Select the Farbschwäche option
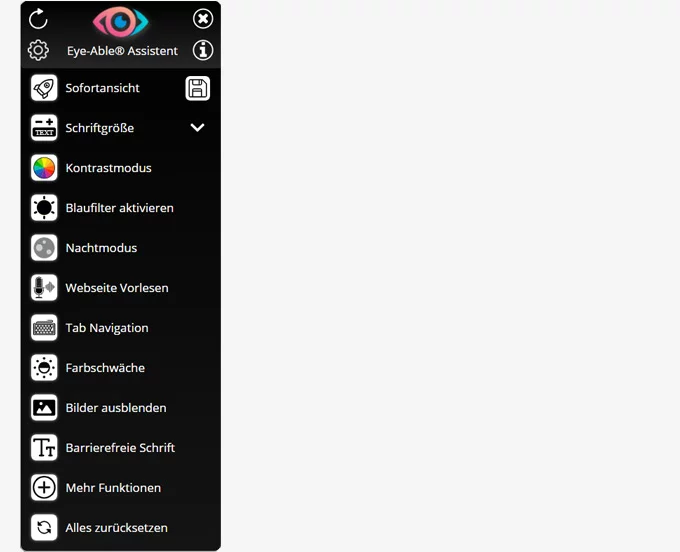This screenshot has width=680, height=552. 105,368
